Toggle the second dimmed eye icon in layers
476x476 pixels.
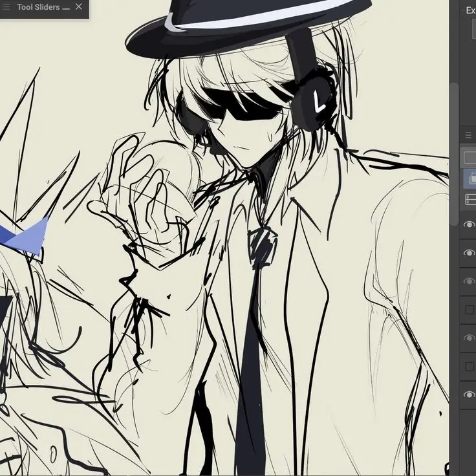pyautogui.click(x=470, y=338)
